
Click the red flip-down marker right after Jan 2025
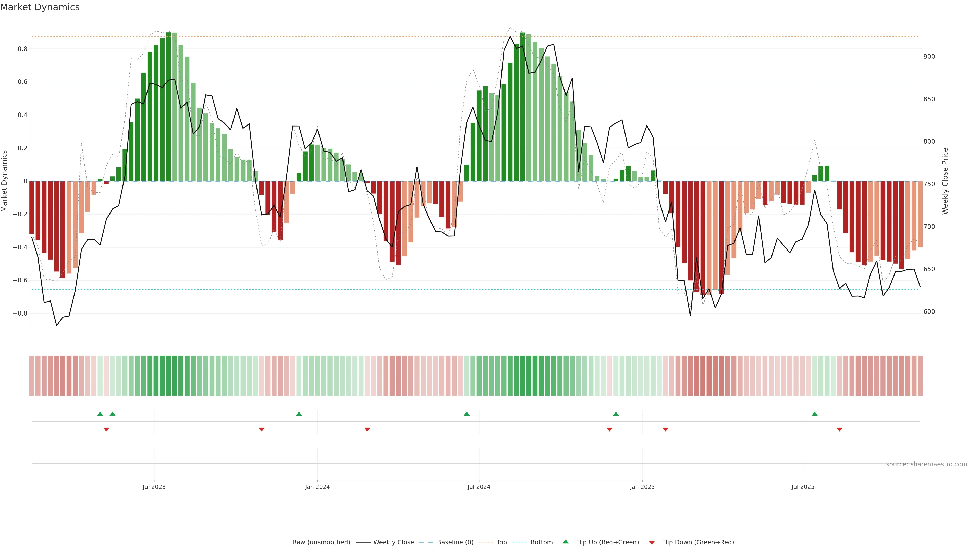click(665, 429)
